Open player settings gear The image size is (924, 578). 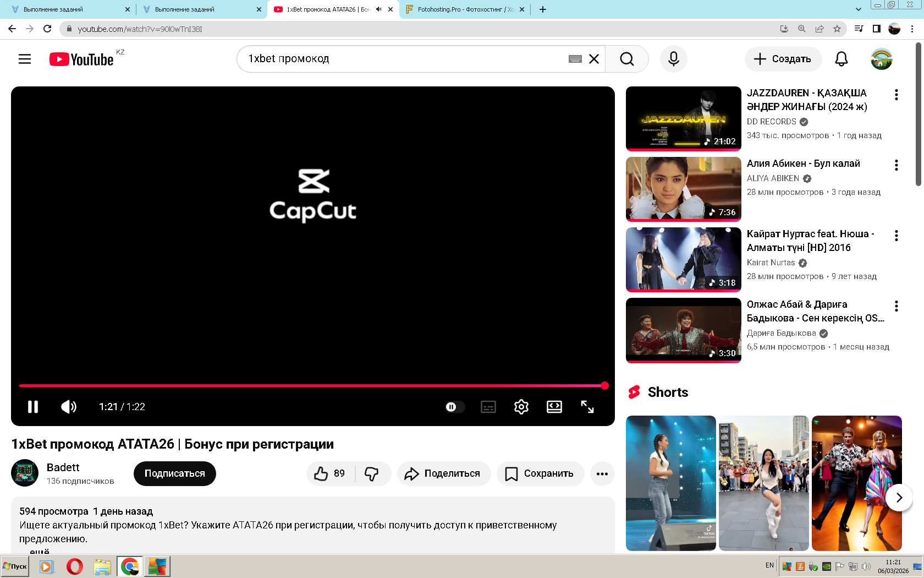pyautogui.click(x=521, y=407)
